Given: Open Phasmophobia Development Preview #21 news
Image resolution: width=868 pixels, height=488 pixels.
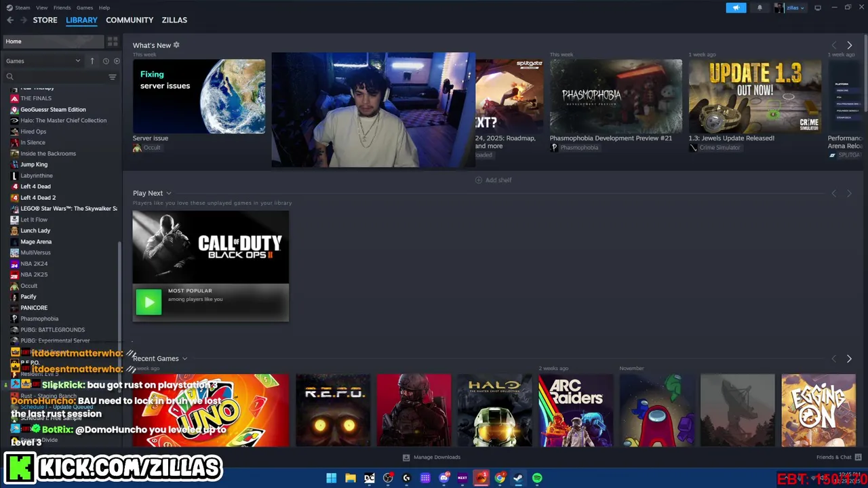Looking at the screenshot, I should pos(616,96).
